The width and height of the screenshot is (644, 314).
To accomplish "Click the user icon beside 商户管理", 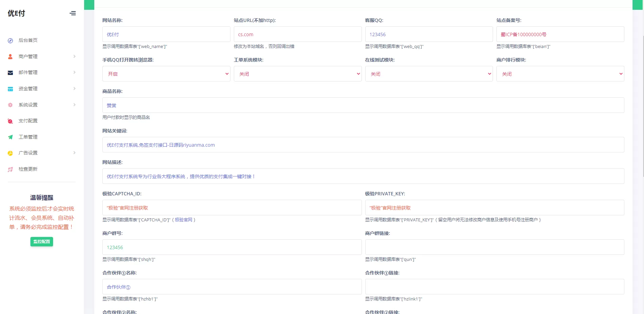I will 10,56.
